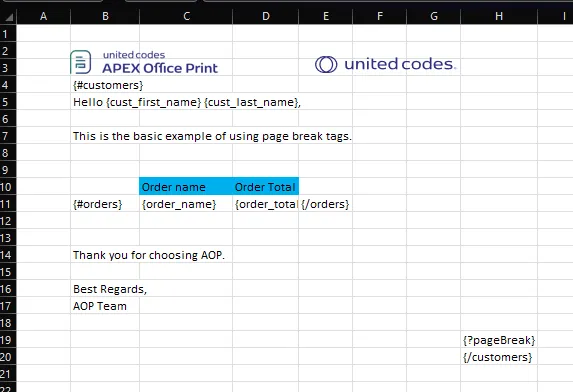Select row 10 header
This screenshot has width=573, height=392.
tap(8, 187)
